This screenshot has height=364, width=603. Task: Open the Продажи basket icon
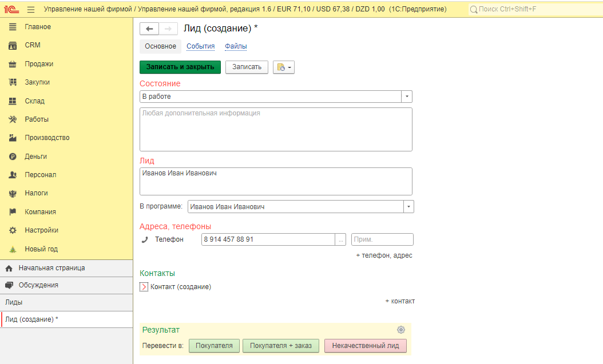tap(13, 64)
